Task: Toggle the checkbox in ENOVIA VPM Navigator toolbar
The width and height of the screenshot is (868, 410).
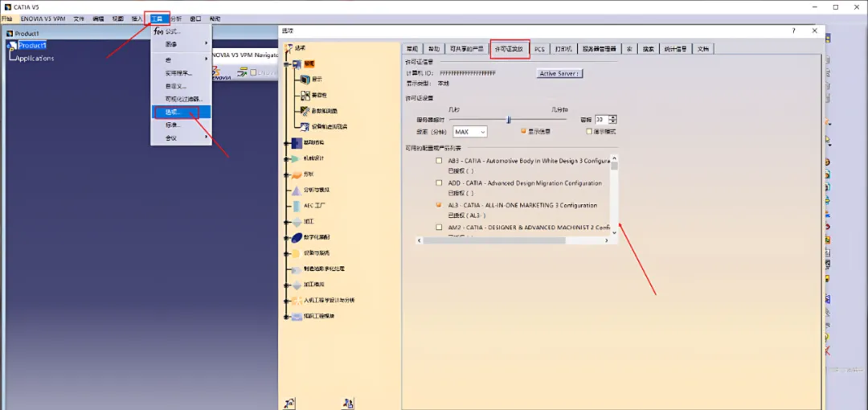Action: tap(253, 72)
